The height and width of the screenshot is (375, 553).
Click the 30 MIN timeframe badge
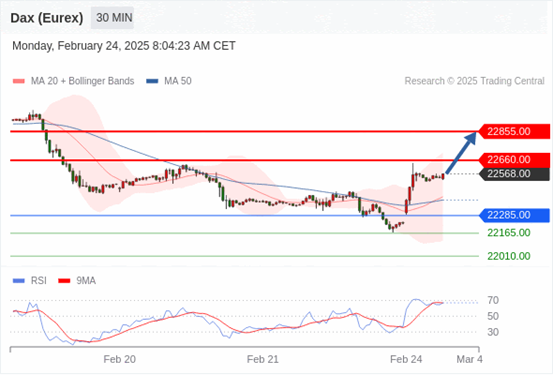tap(113, 18)
